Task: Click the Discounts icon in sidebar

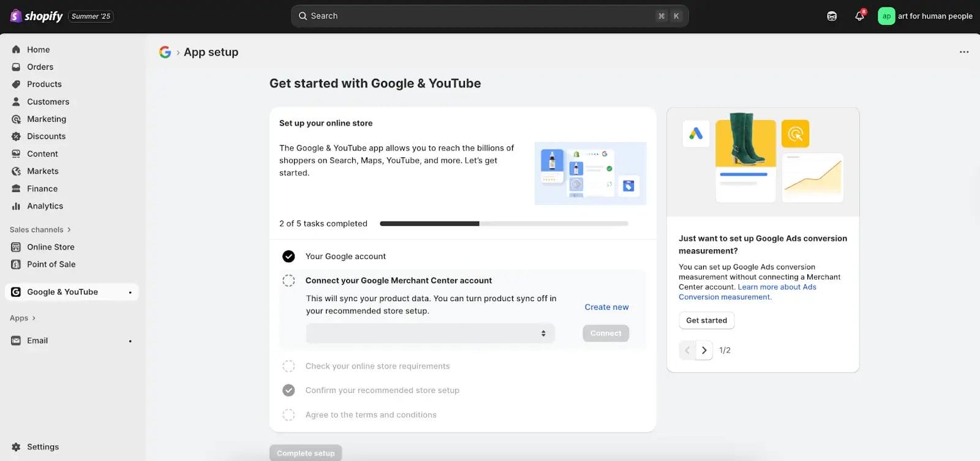Action: (x=16, y=137)
